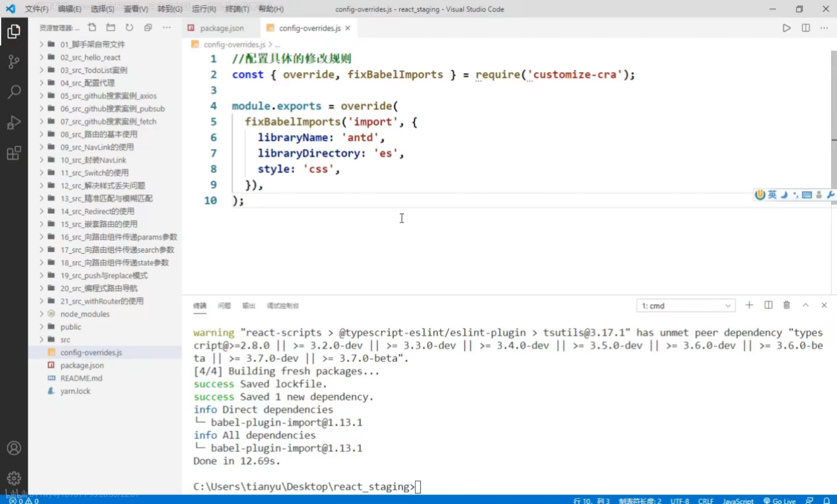Switch to the package.json tab
The image size is (837, 504).
click(x=221, y=28)
